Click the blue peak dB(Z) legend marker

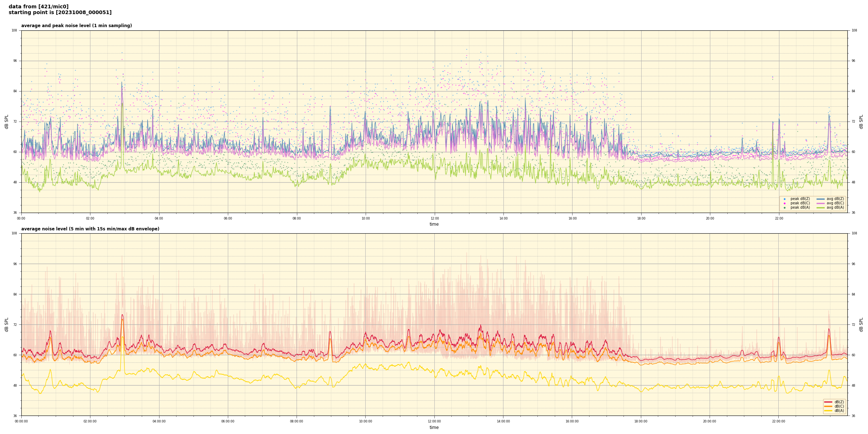pos(784,199)
